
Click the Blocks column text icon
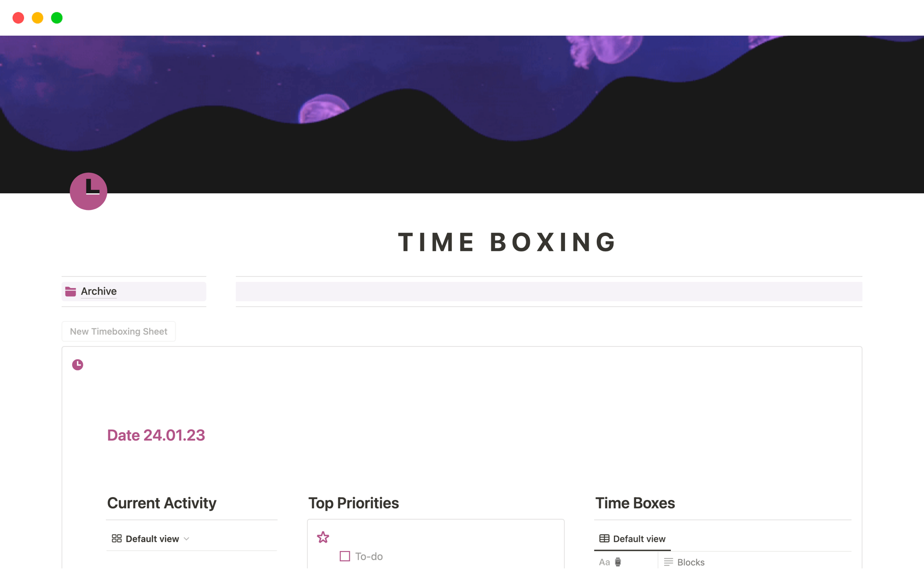[668, 562]
